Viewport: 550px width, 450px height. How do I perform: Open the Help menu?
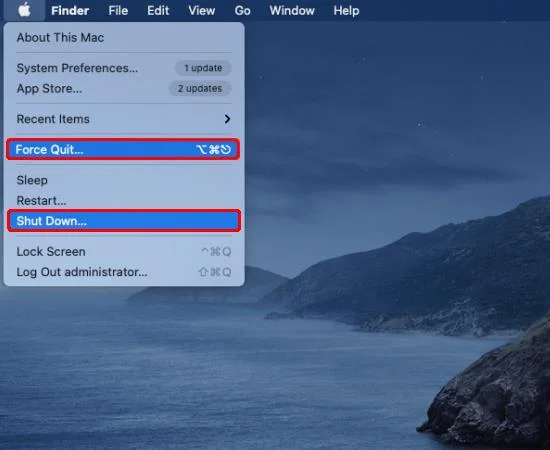tap(346, 11)
